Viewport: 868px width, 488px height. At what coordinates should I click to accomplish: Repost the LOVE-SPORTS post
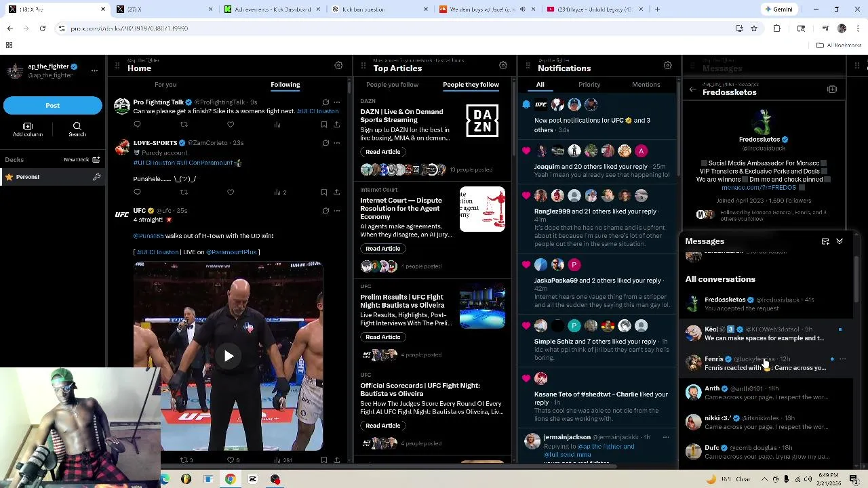(184, 192)
